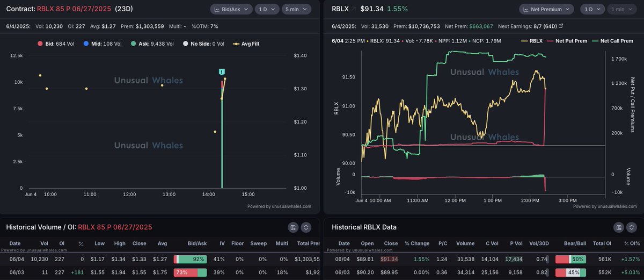Click the 10,230 volume cell in 06/04 row
This screenshot has width=644, height=280.
tap(40, 259)
